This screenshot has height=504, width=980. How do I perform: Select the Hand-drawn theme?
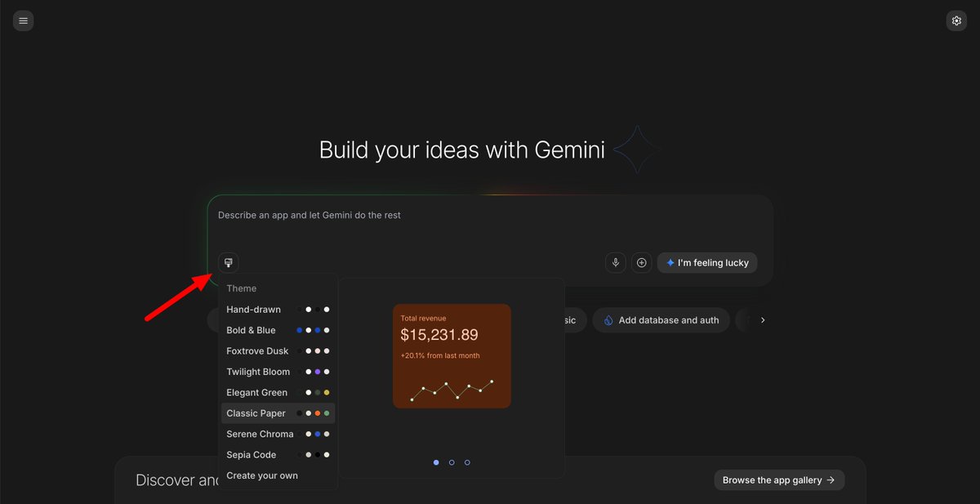(x=278, y=310)
